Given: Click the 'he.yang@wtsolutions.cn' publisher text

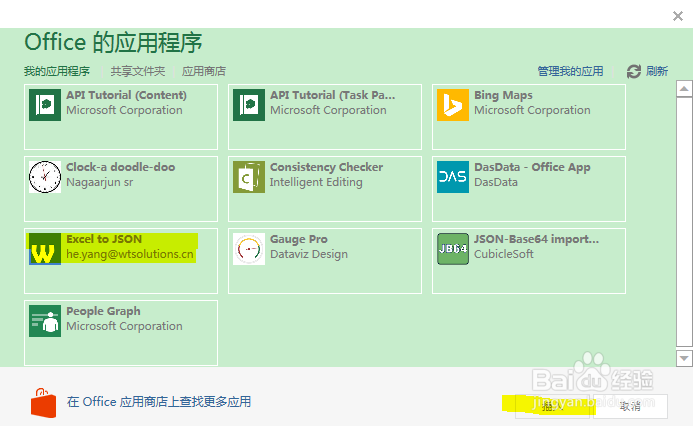Looking at the screenshot, I should tap(129, 254).
